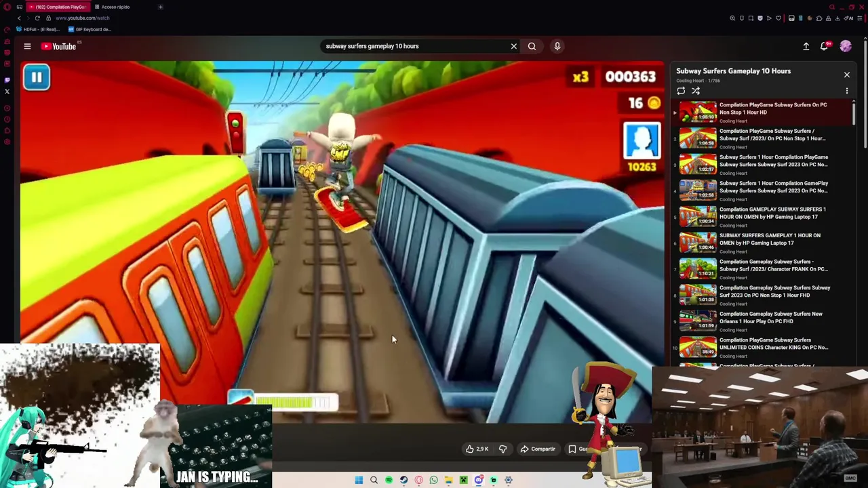Open the Opera GX menu logo
Image resolution: width=868 pixels, height=488 pixels.
(7, 7)
